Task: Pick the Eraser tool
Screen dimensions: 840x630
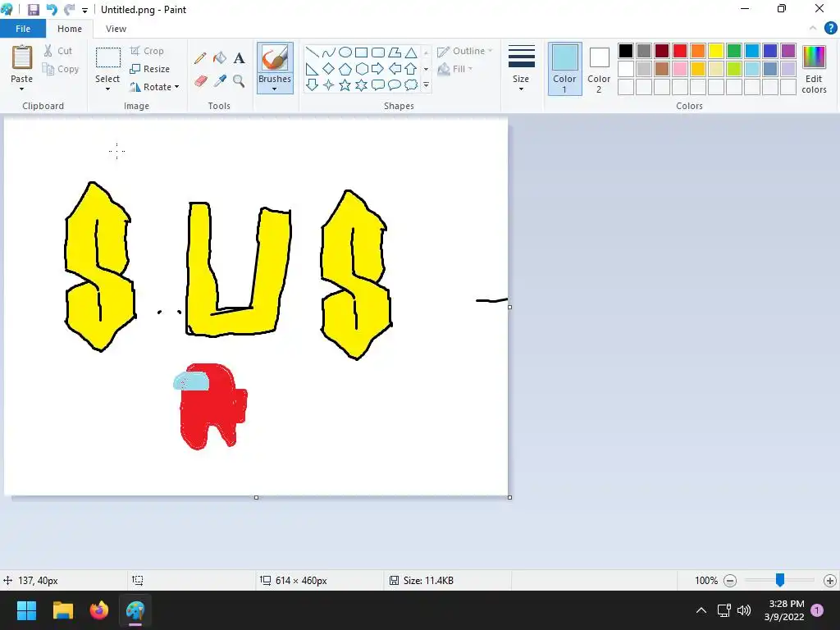Action: 200,81
